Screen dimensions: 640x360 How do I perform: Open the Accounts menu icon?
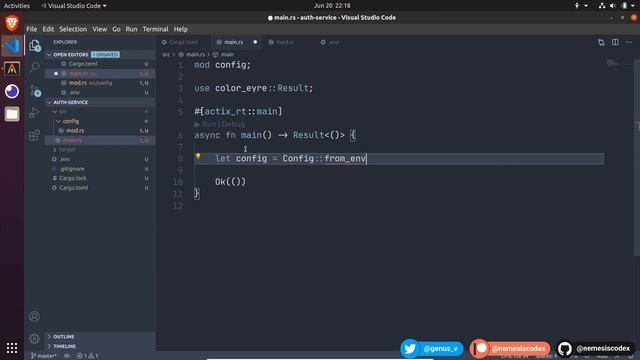pos(35,316)
